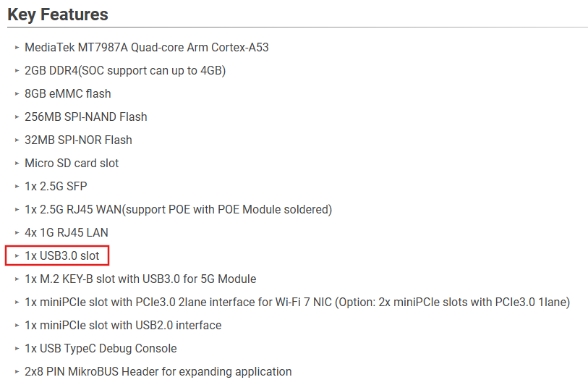Click the bullet arrow before MediaTek MT7987A
The image size is (588, 385).
[17, 48]
